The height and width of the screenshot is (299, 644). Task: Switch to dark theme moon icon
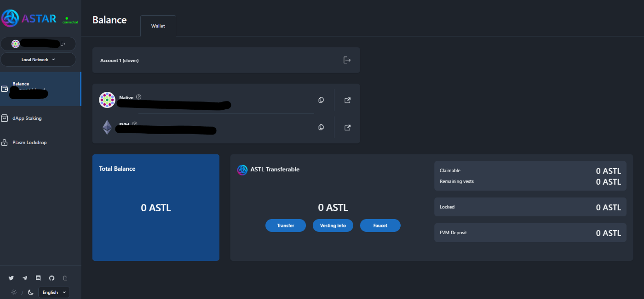[x=31, y=292]
